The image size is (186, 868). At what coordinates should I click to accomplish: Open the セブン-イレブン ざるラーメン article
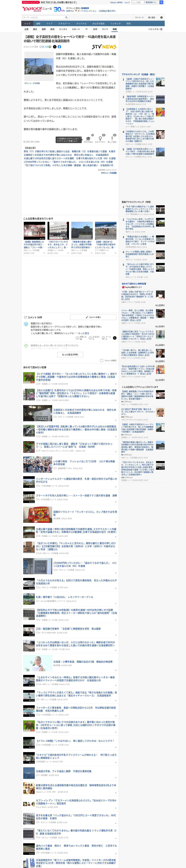[x=76, y=802]
